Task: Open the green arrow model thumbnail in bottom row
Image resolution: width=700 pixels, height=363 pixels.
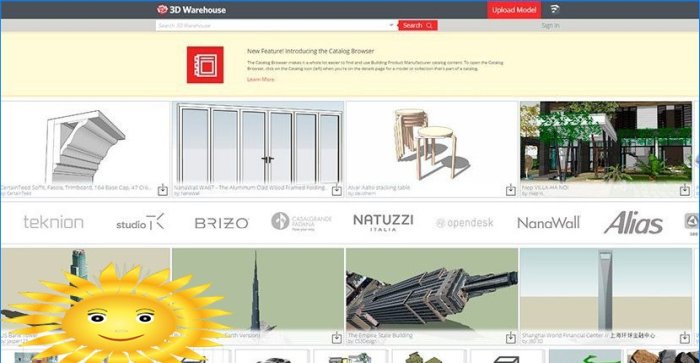Action: 585,356
